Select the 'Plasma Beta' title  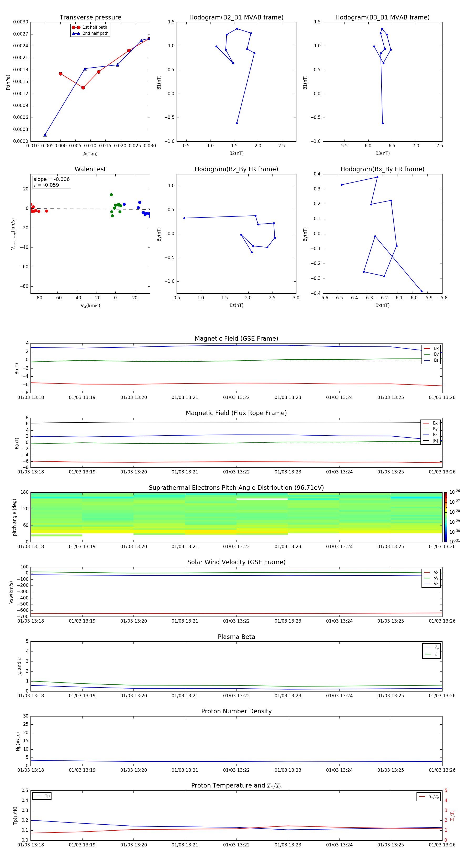tap(236, 637)
